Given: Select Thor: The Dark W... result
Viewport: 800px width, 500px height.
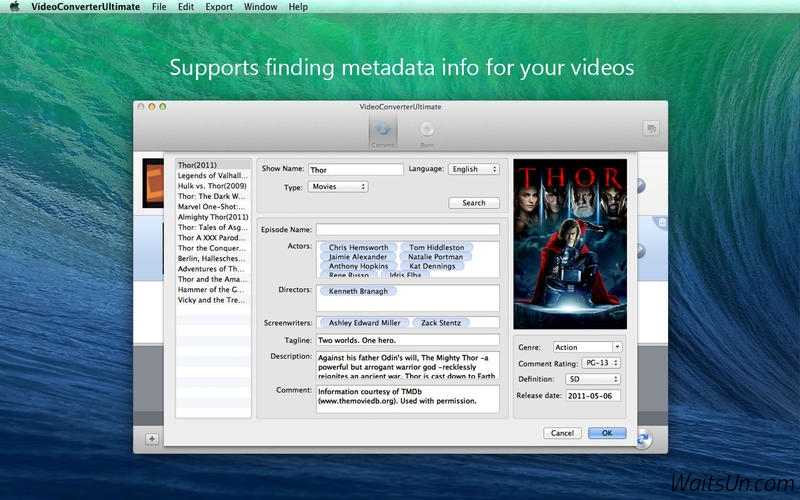Looking at the screenshot, I should point(213,196).
